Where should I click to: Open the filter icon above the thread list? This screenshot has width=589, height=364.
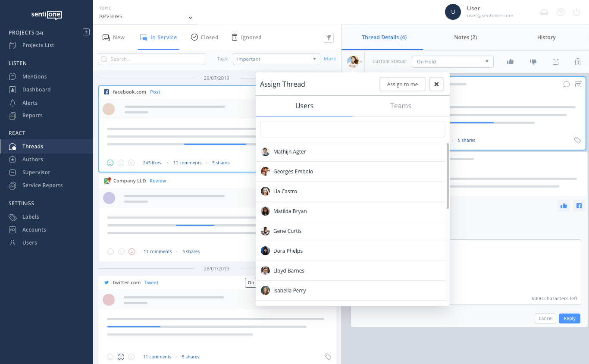329,38
